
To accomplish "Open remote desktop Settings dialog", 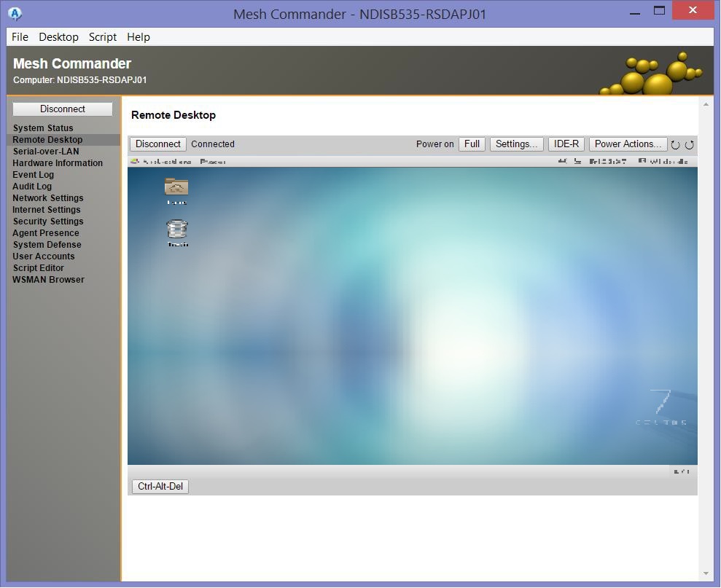I will point(516,144).
